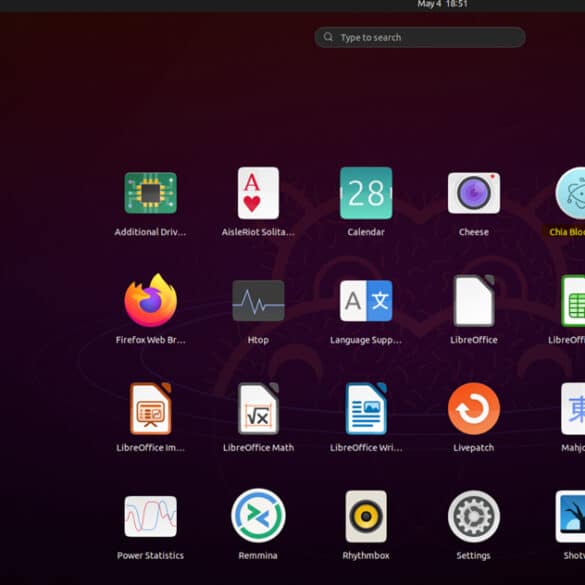Open the Calendar app
Screen dimensions: 585x585
[366, 193]
